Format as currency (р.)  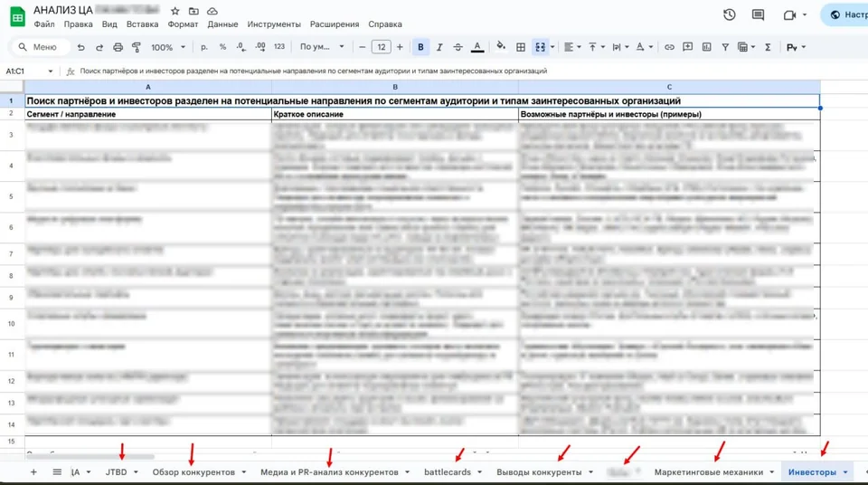[204, 47]
